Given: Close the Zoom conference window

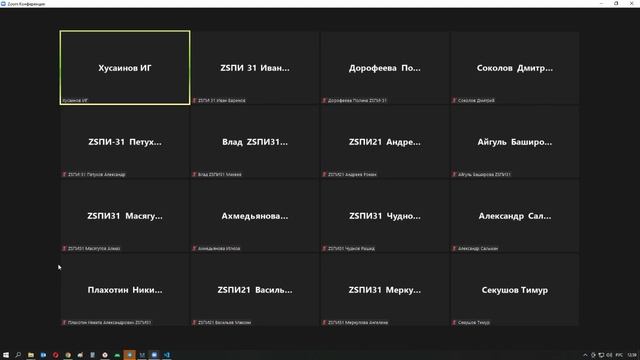Looking at the screenshot, I should pyautogui.click(x=631, y=3).
